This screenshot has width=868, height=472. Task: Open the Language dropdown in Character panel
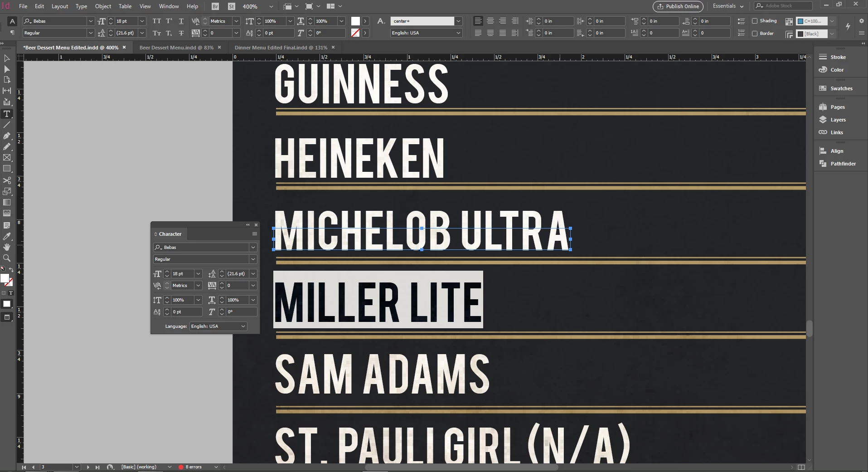pos(218,326)
